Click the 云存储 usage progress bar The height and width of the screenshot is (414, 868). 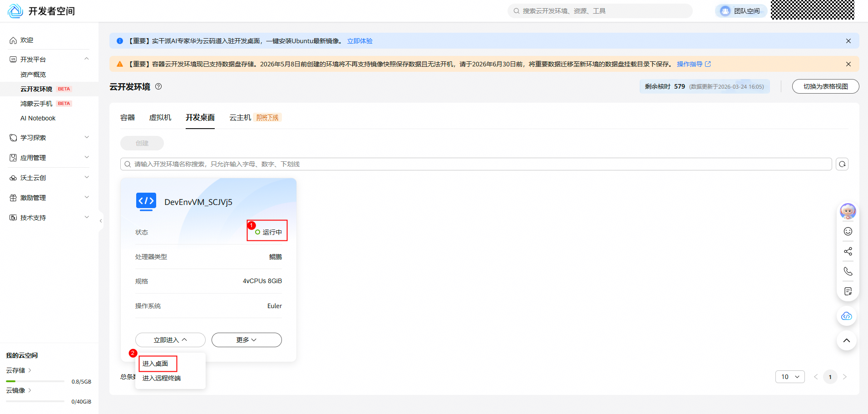pyautogui.click(x=35, y=381)
